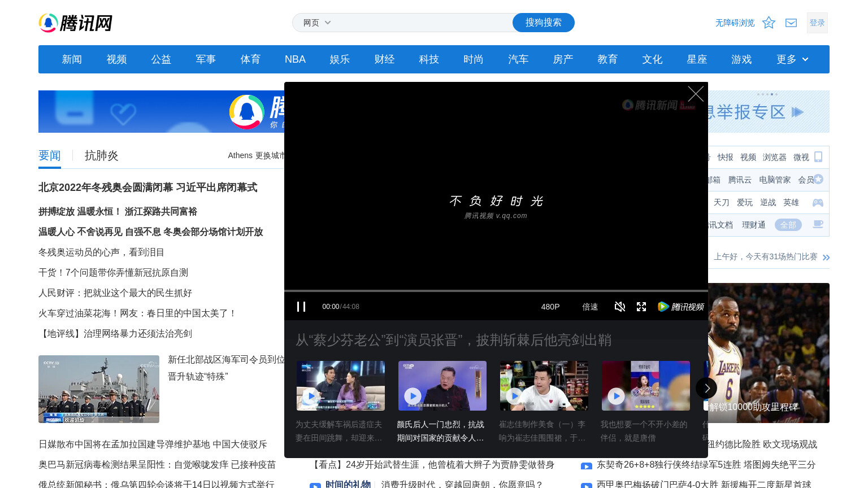Viewport: 868px width, 488px height.
Task: Open the 财经 channel
Action: click(x=384, y=59)
